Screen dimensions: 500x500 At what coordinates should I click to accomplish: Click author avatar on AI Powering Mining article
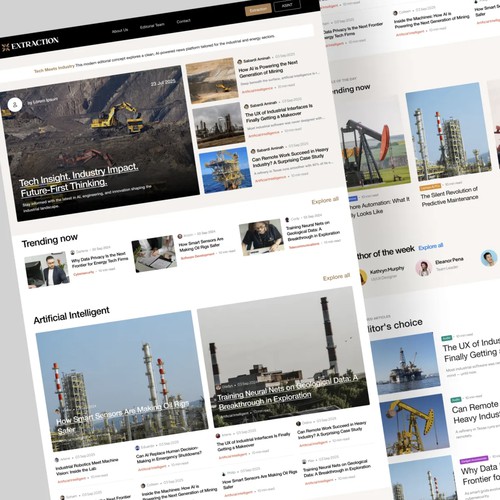pos(240,62)
